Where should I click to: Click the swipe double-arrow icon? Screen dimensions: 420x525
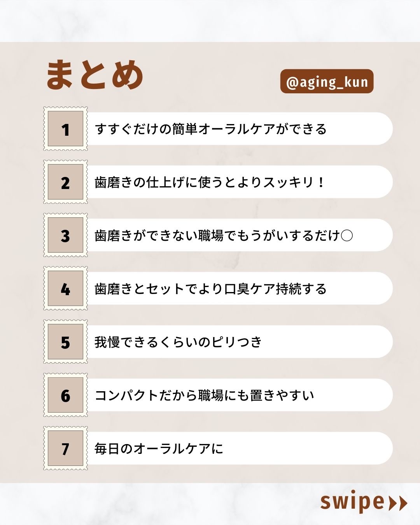(x=398, y=503)
